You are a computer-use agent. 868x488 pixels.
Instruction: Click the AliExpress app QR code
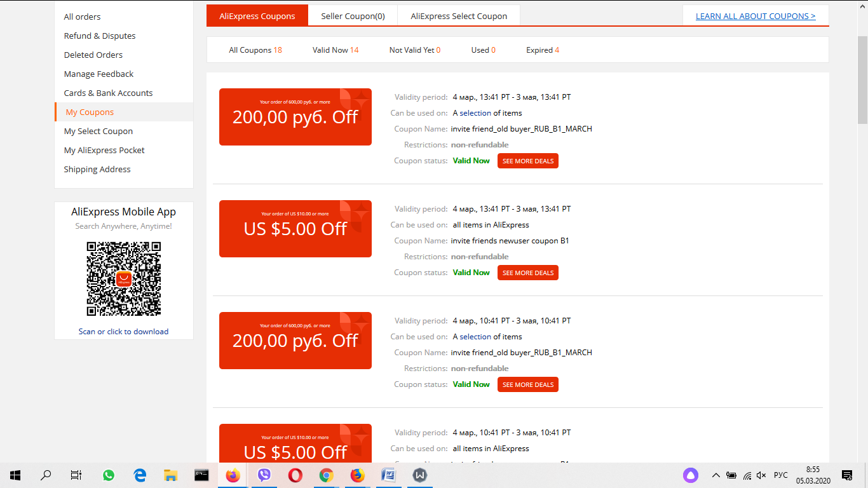(x=124, y=279)
